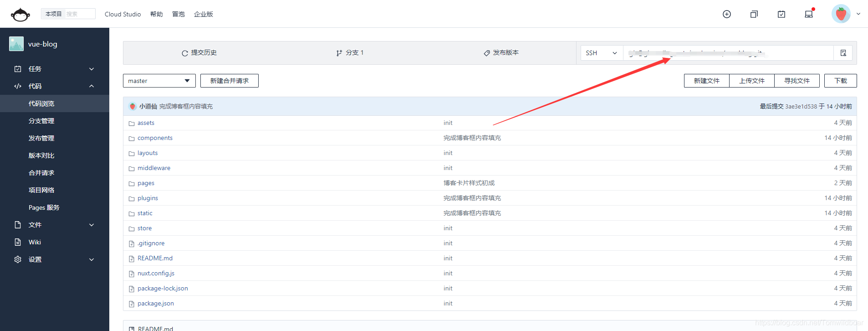Expand the 文件 sidebar section

92,225
